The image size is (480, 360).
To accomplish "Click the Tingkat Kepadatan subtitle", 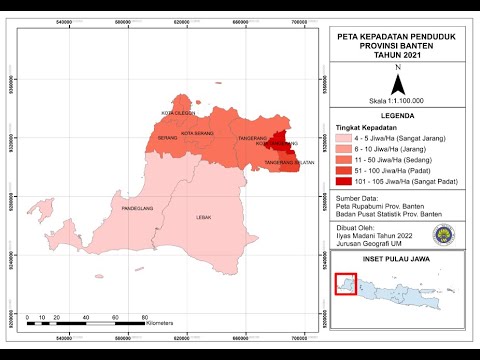I will tap(366, 128).
